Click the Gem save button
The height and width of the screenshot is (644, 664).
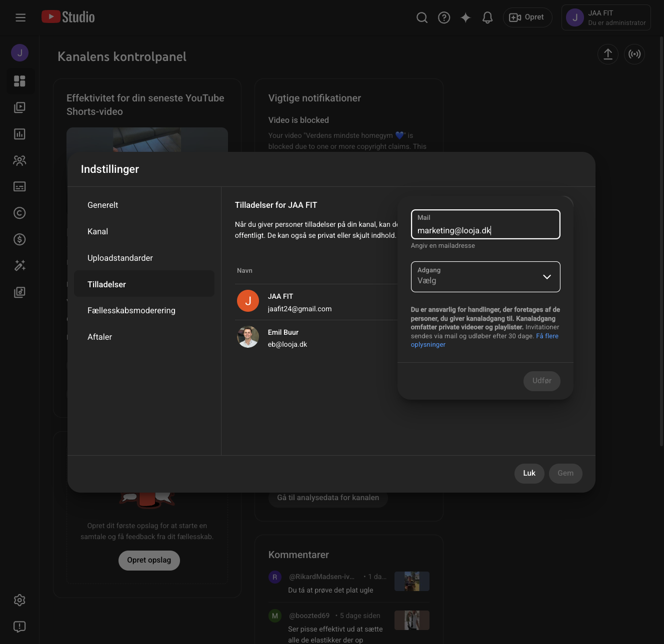[x=565, y=473]
